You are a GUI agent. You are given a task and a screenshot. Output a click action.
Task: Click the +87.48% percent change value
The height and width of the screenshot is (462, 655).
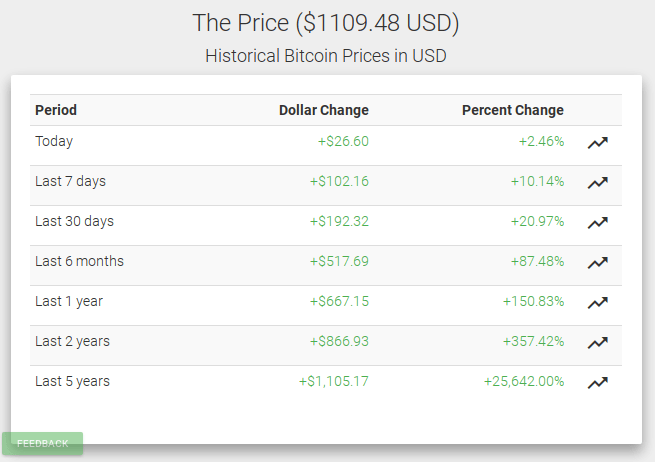click(533, 261)
